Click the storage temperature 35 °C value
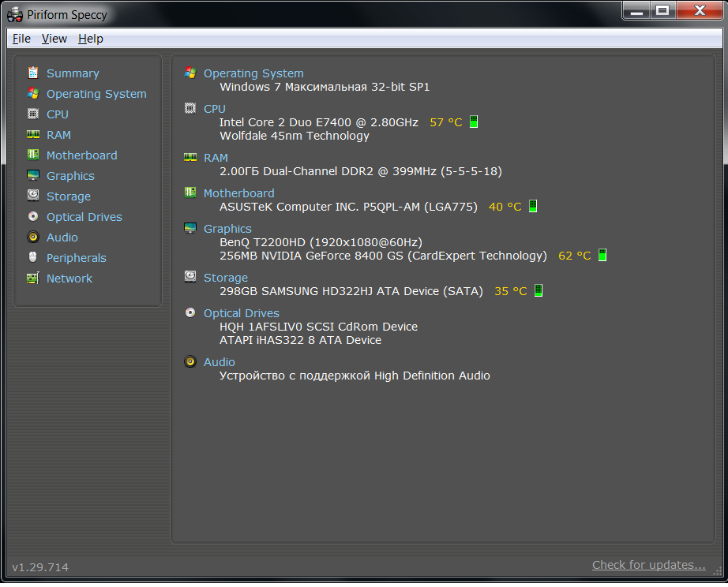Screen dimensions: 728x587 coord(511,291)
